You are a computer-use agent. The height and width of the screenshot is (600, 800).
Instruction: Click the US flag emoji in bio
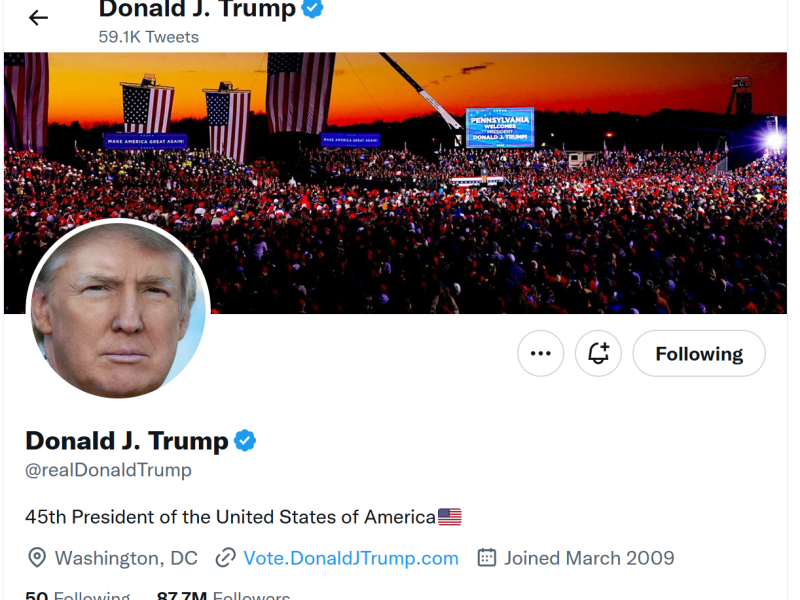point(450,517)
